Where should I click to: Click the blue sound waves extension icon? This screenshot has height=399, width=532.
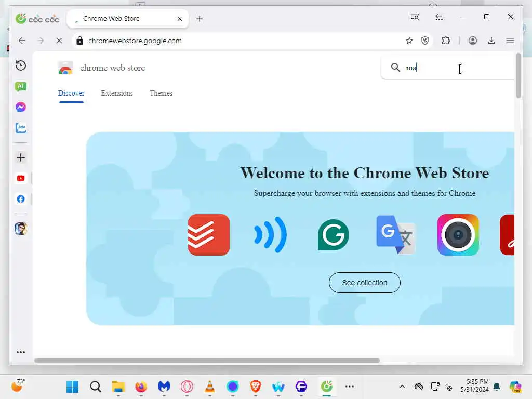(270, 235)
